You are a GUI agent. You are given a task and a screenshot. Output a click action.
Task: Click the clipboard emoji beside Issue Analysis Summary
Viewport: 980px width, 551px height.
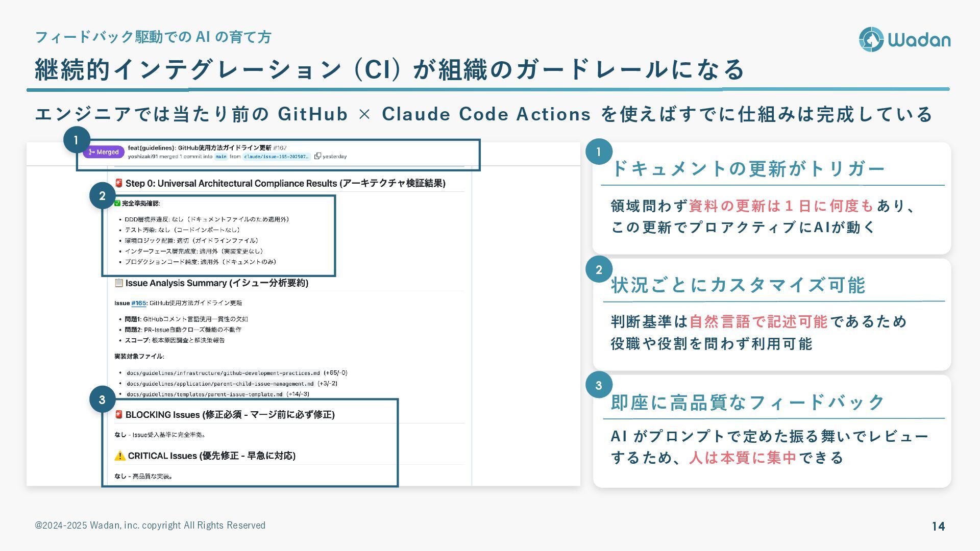pyautogui.click(x=119, y=283)
